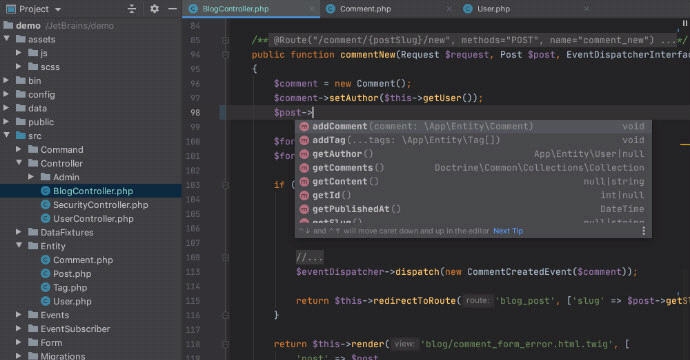690x360 pixels.
Task: Click the redirectToRoute method call
Action: 414,301
